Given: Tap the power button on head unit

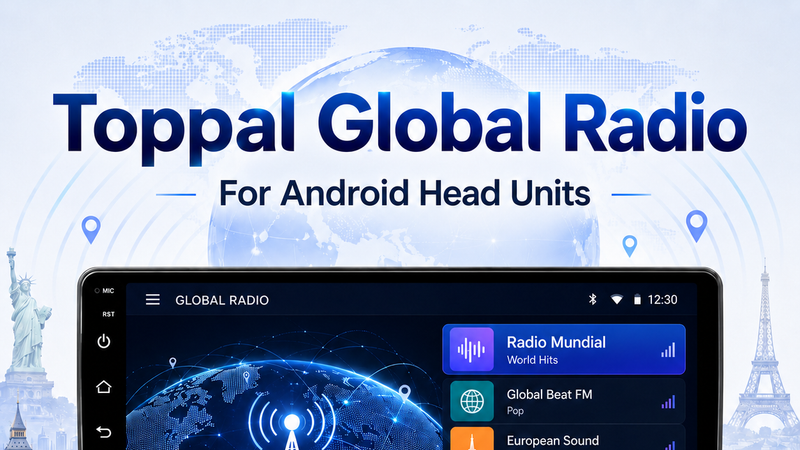Looking at the screenshot, I should pos(104,341).
